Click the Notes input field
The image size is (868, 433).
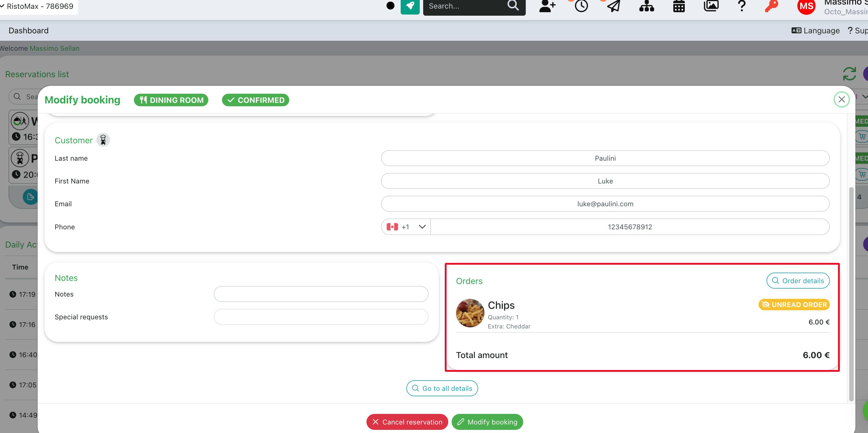321,294
